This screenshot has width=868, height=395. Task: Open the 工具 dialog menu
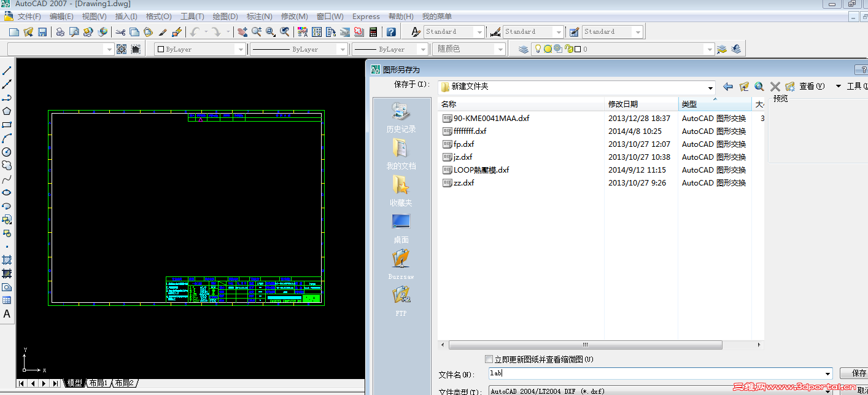tap(856, 87)
